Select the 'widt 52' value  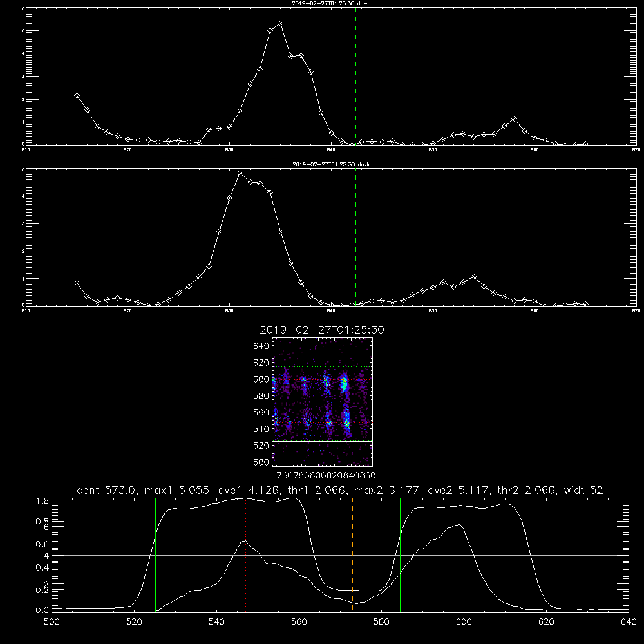583,490
